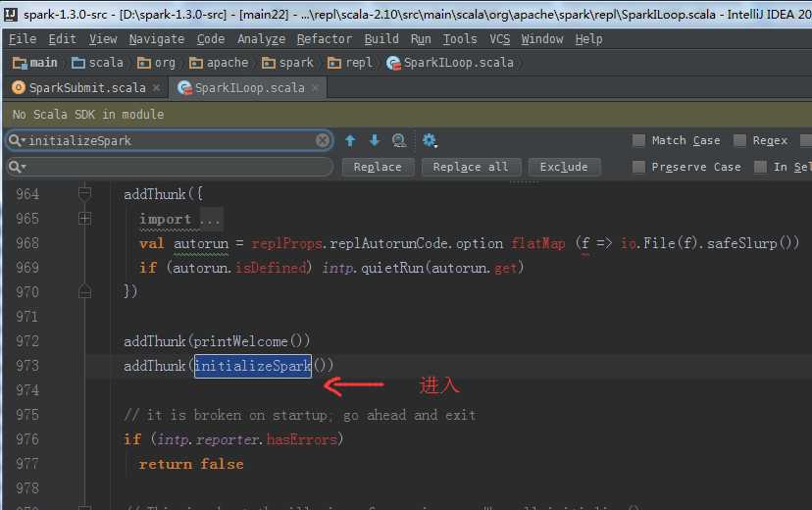Open the Analyze menu
This screenshot has height=510, width=812.
(x=261, y=39)
